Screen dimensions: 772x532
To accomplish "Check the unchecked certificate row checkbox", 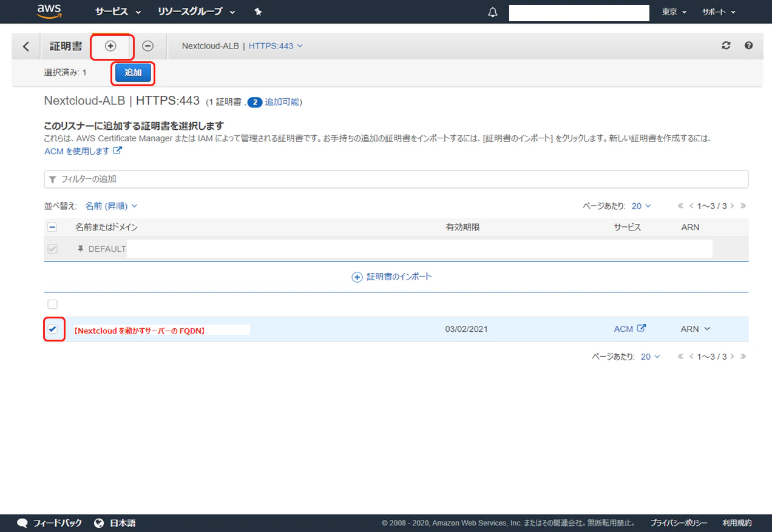I will 52,304.
